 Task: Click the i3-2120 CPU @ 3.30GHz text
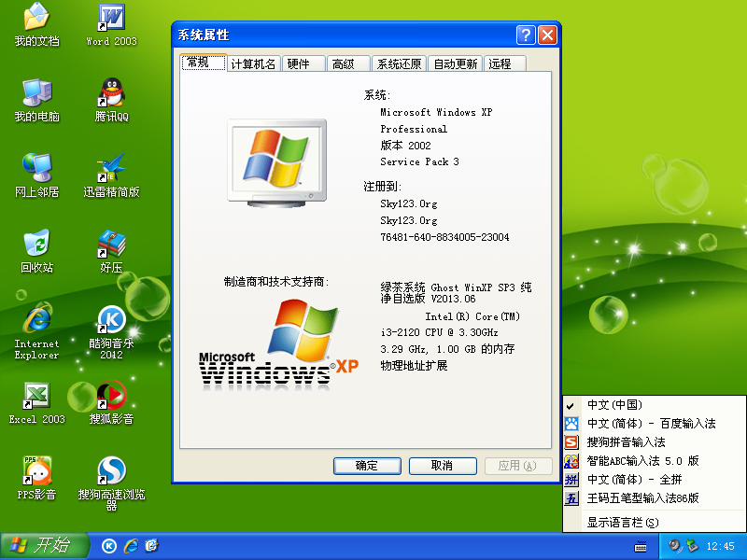[x=439, y=332]
